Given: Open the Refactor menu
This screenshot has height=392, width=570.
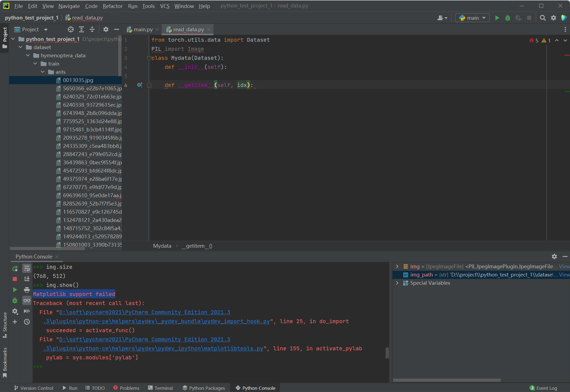Looking at the screenshot, I should pos(112,6).
